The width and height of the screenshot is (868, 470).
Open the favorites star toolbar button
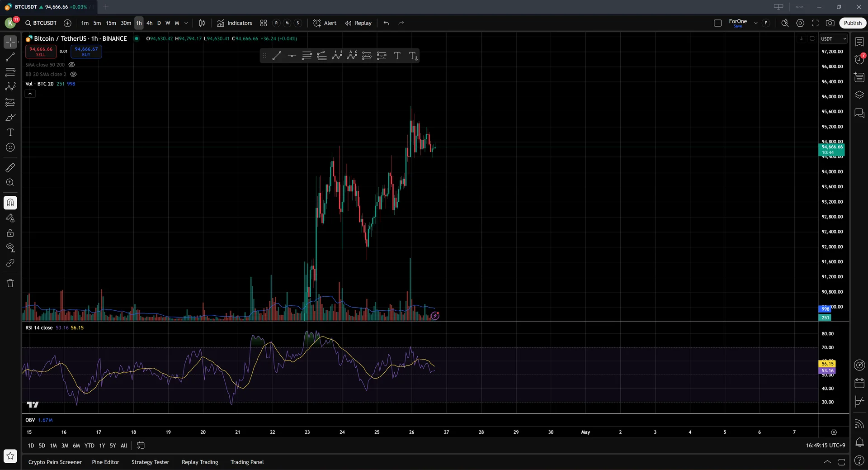(x=10, y=456)
